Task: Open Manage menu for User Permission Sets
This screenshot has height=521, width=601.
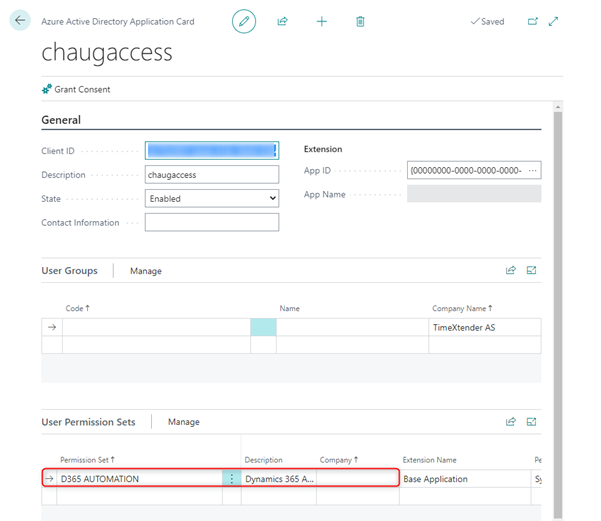Action: 184,422
